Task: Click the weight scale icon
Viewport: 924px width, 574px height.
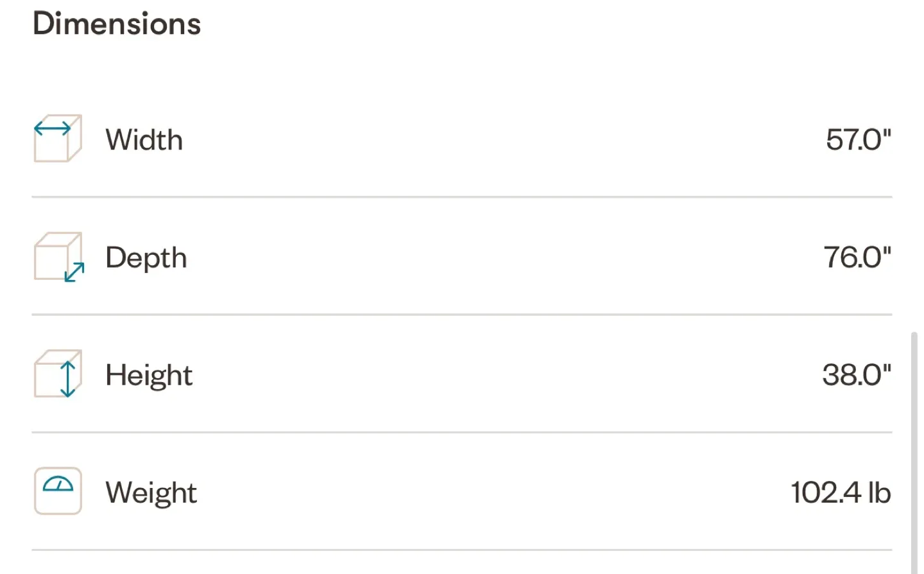Action: tap(58, 491)
